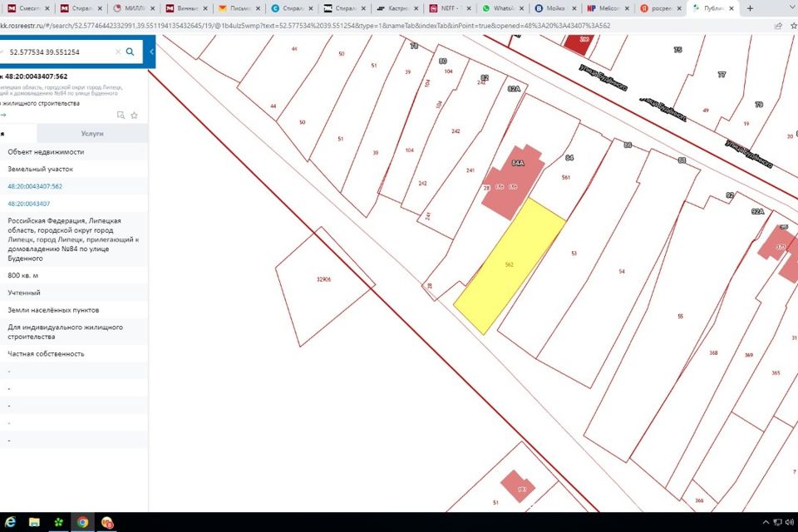Select the yellow highlighted parcel 562
This screenshot has height=532, width=798.
510,266
